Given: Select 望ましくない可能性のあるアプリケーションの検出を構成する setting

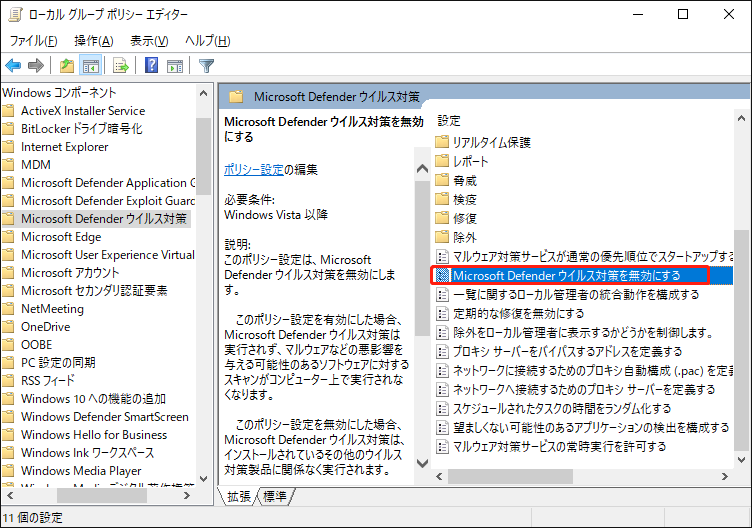Looking at the screenshot, I should tap(591, 427).
